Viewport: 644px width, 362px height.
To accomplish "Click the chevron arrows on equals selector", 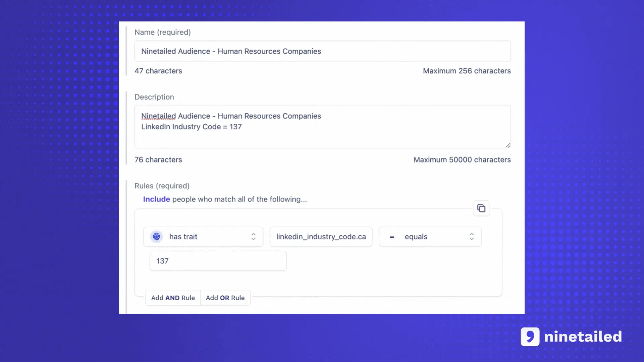I will coord(472,237).
